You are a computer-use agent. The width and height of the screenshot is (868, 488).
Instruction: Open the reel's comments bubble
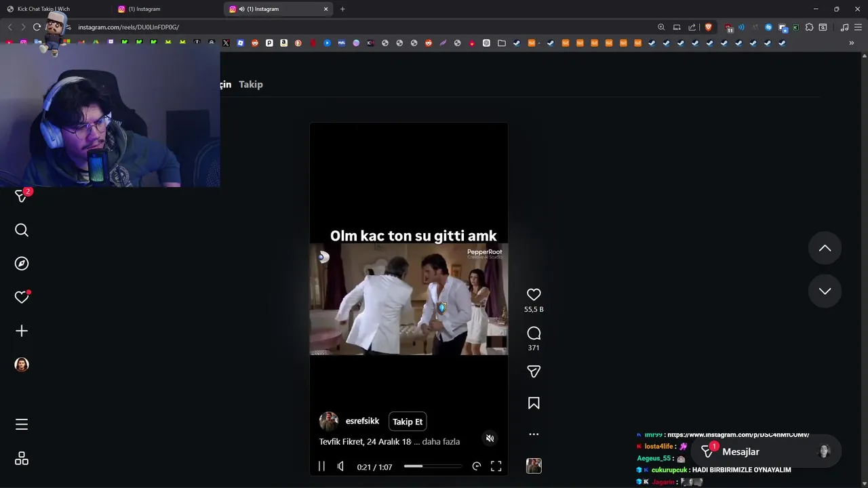tap(534, 333)
